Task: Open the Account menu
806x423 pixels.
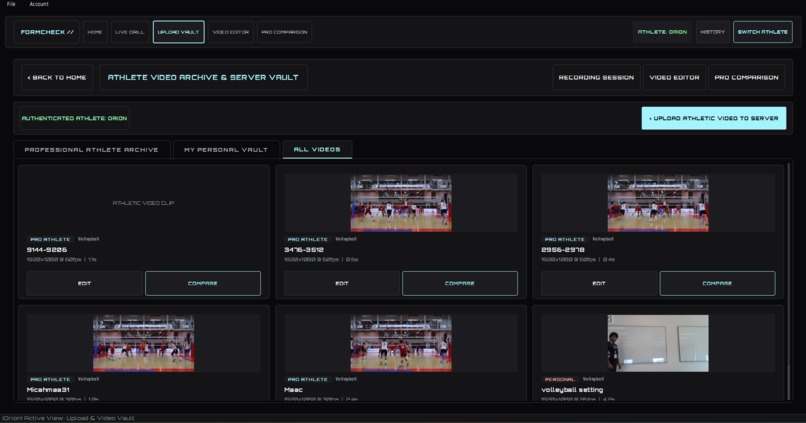Action: click(39, 4)
